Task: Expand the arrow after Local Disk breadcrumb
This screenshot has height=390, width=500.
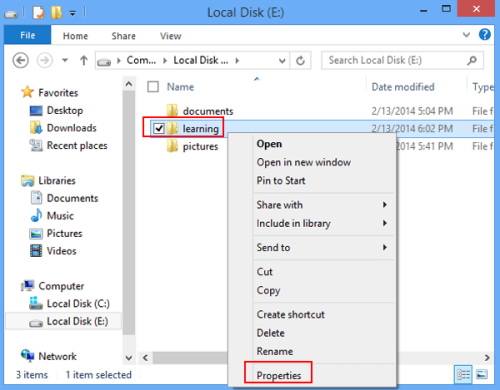Action: pyautogui.click(x=237, y=61)
